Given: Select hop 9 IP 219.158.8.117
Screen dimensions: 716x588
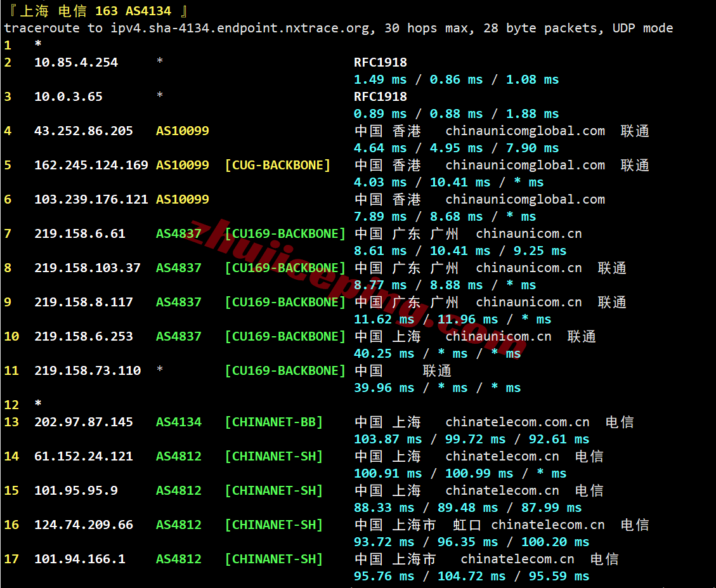Looking at the screenshot, I should tap(84, 303).
